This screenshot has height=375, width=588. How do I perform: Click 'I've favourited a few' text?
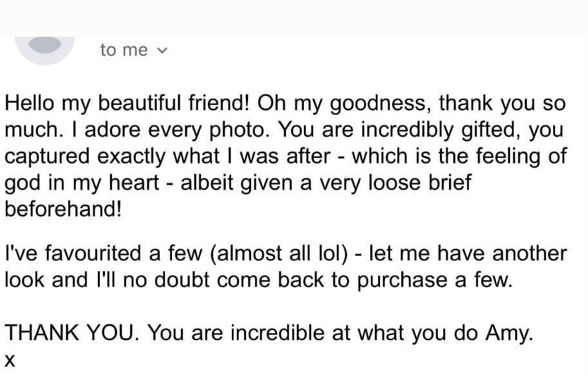pyautogui.click(x=104, y=253)
